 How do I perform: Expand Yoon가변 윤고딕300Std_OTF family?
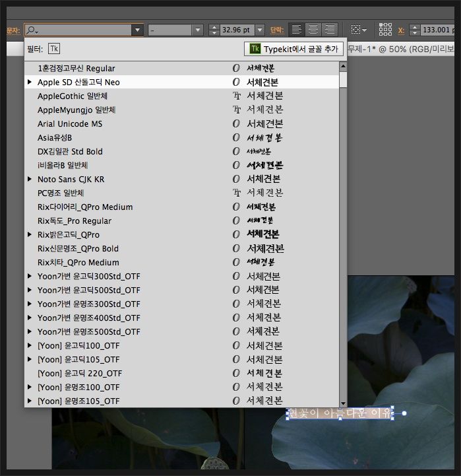[30, 276]
